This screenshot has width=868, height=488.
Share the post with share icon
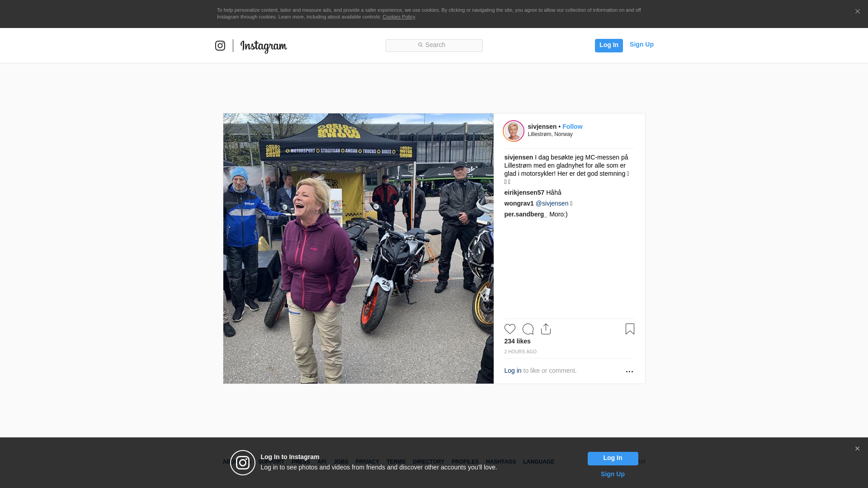[x=546, y=329]
